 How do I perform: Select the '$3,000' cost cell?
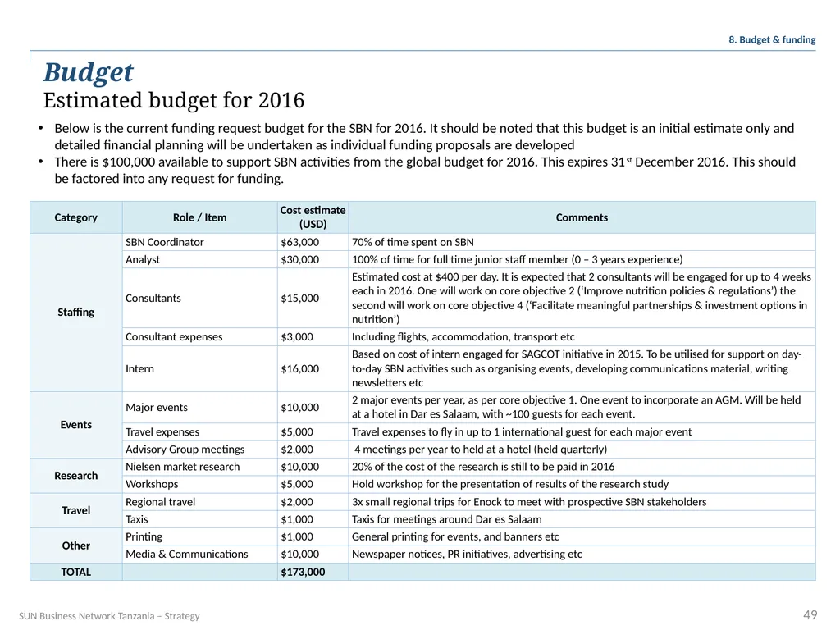[x=313, y=337]
